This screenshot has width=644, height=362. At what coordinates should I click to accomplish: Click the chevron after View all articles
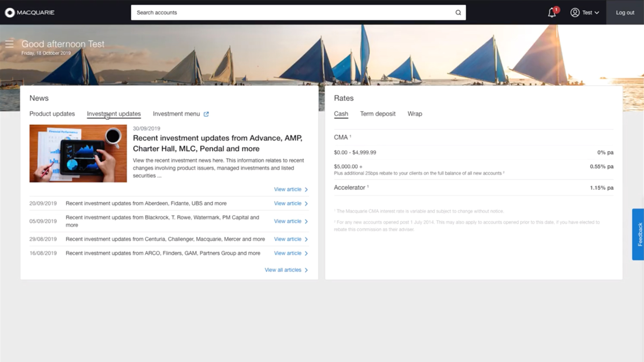coord(306,270)
